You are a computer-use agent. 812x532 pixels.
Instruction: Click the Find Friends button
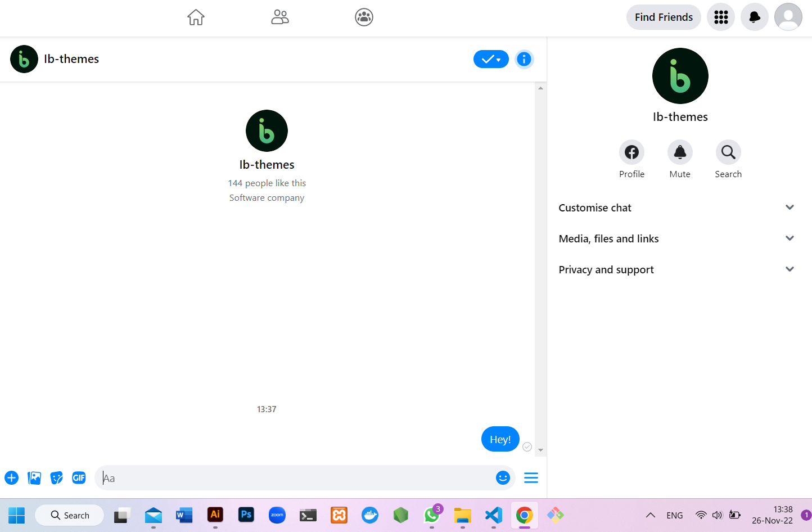(664, 17)
